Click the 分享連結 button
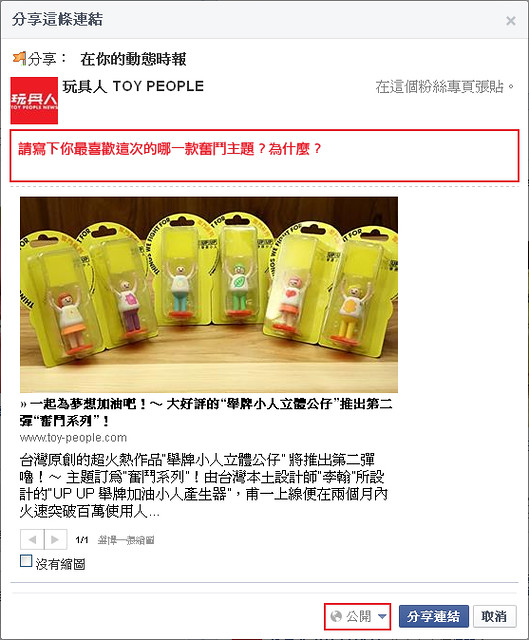529x640 pixels. 433,616
